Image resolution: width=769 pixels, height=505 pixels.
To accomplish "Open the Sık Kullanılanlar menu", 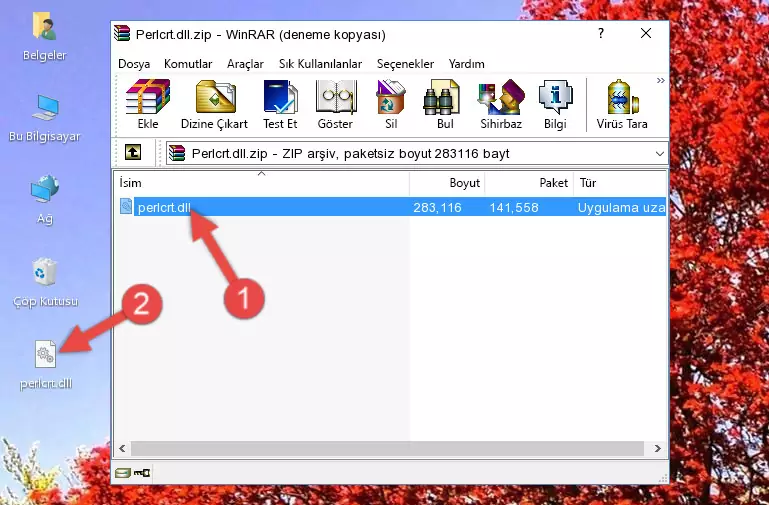I will (x=320, y=64).
